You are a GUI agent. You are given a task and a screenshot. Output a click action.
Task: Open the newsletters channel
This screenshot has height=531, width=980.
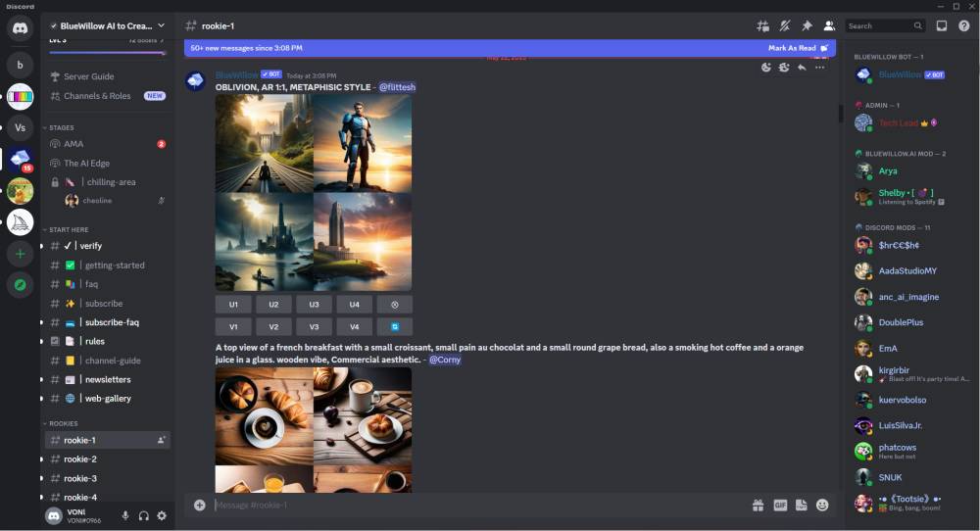107,379
